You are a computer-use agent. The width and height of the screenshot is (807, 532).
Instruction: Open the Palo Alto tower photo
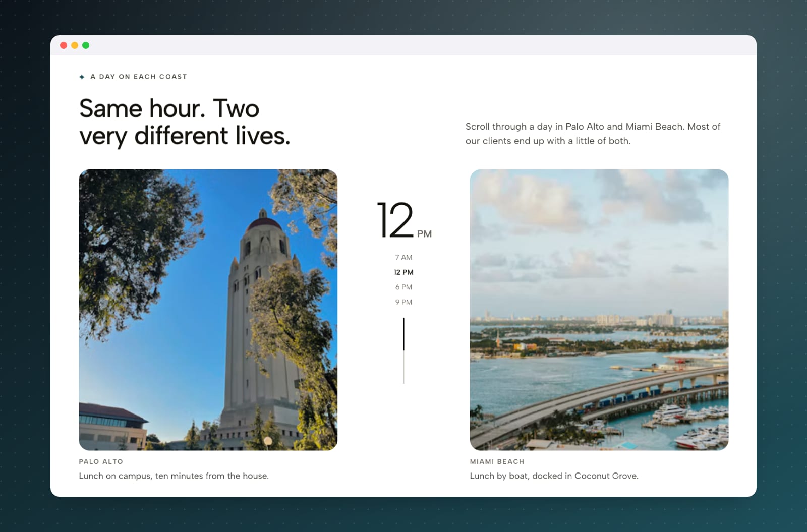208,310
